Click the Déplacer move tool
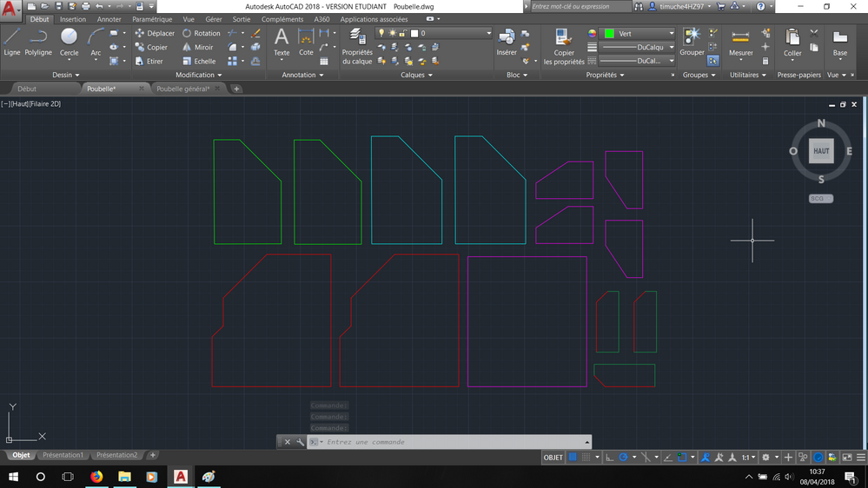The width and height of the screenshot is (868, 488). click(155, 33)
